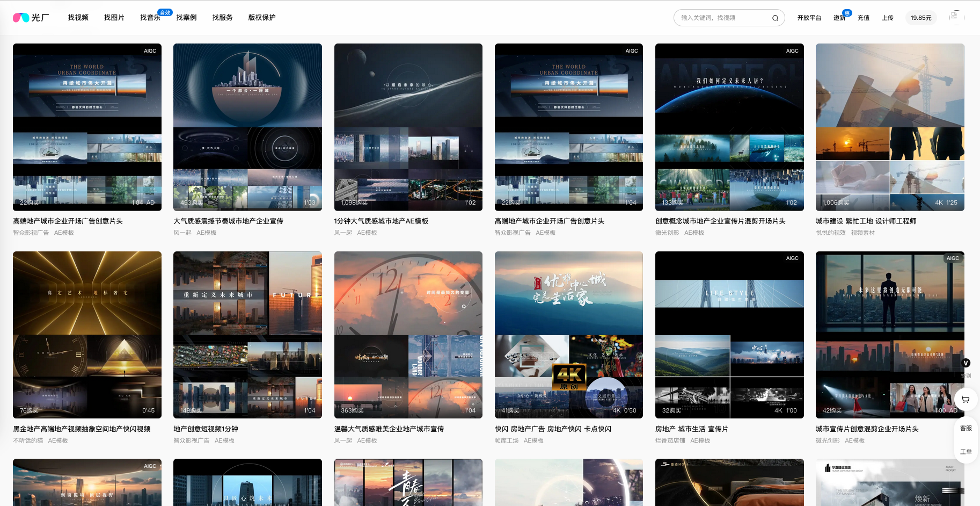
Task: Click the 工单 ticket button
Action: coord(966,452)
